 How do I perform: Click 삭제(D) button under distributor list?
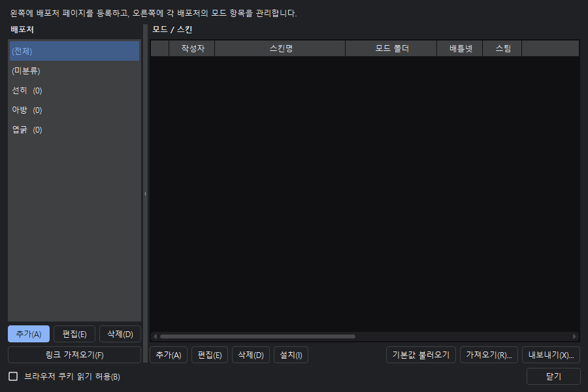coord(120,334)
